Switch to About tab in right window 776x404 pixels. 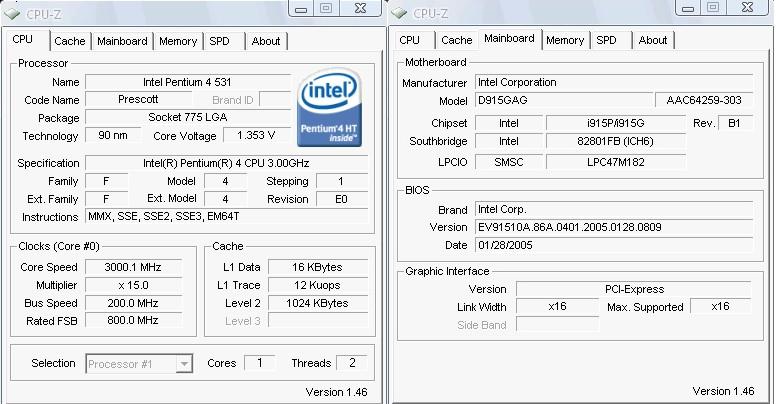653,40
